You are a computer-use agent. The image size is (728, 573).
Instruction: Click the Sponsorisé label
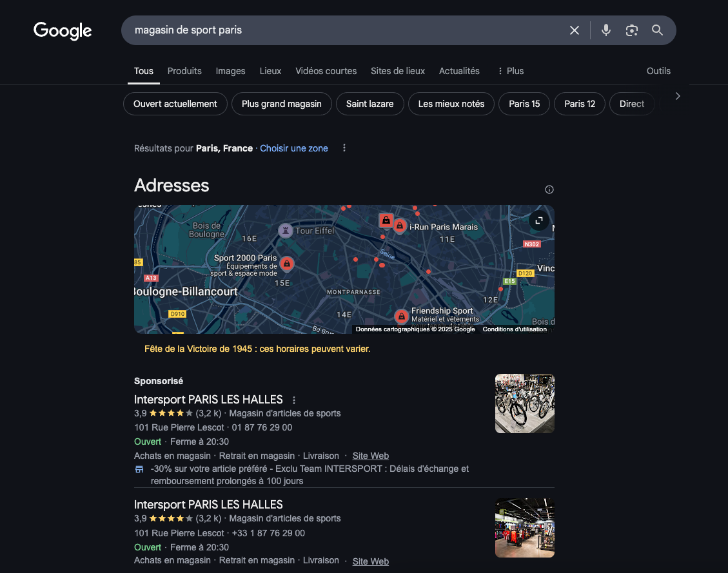[x=159, y=381]
